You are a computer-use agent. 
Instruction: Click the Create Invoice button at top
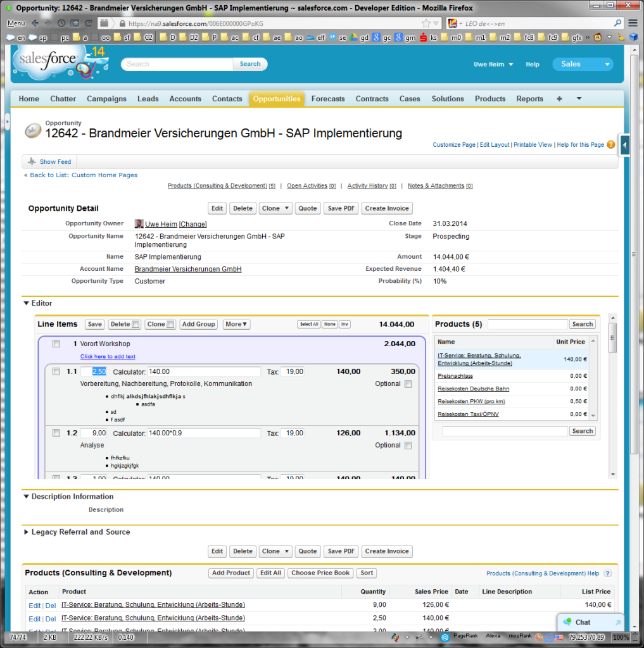click(x=387, y=208)
